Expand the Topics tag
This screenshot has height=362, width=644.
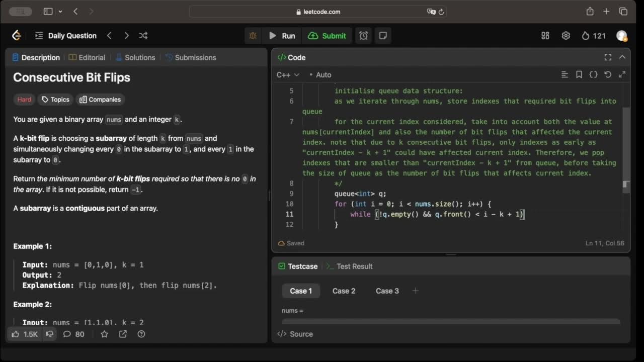tap(55, 100)
